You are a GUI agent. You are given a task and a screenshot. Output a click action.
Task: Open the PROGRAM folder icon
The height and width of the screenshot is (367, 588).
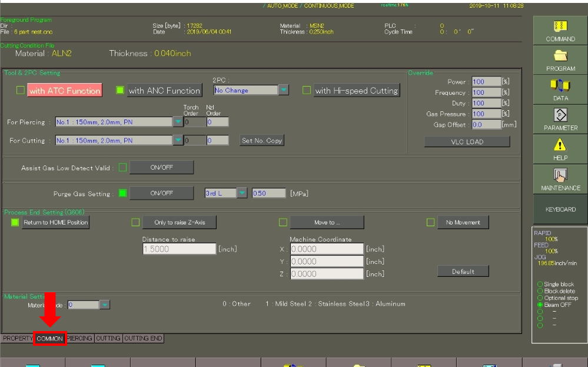[x=560, y=57]
